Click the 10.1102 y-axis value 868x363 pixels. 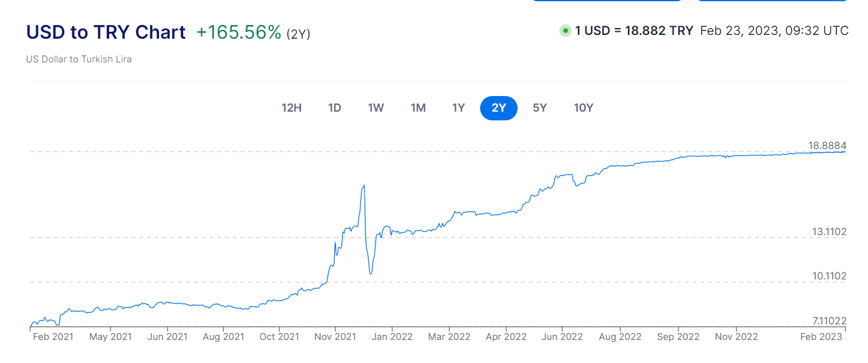829,276
